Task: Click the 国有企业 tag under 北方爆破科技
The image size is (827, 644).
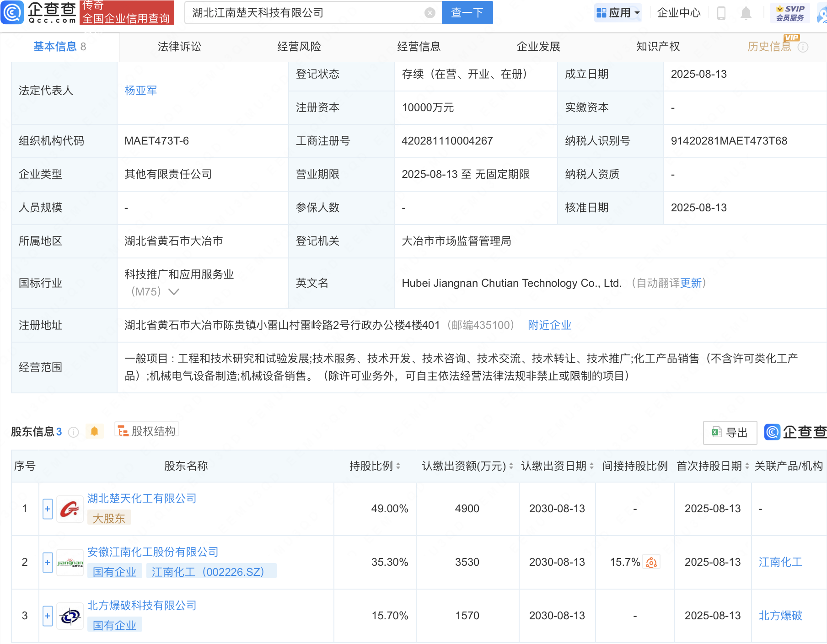Action: pyautogui.click(x=114, y=625)
